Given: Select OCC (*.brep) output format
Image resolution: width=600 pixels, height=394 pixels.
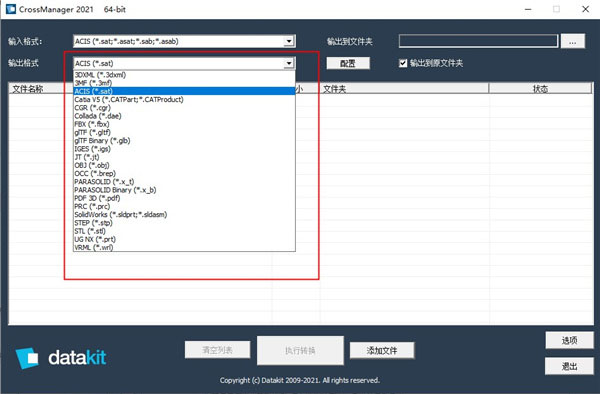Looking at the screenshot, I should point(184,173).
